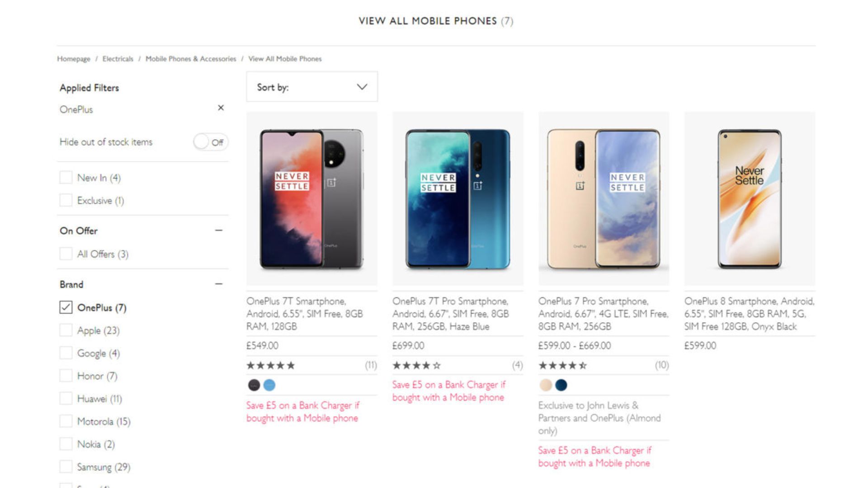Screen dimensions: 868x488
Task: Select the navy swatch for OnePlus 7 Pro
Action: pyautogui.click(x=561, y=385)
